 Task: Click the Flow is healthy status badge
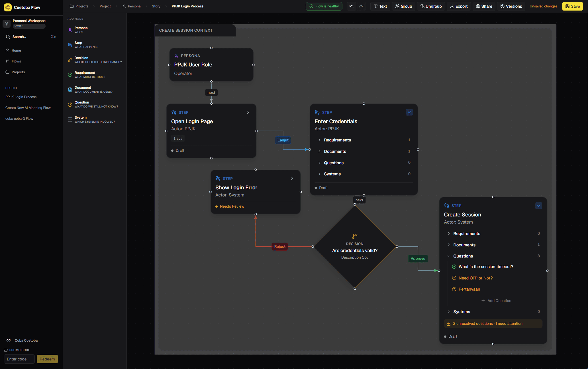click(324, 6)
